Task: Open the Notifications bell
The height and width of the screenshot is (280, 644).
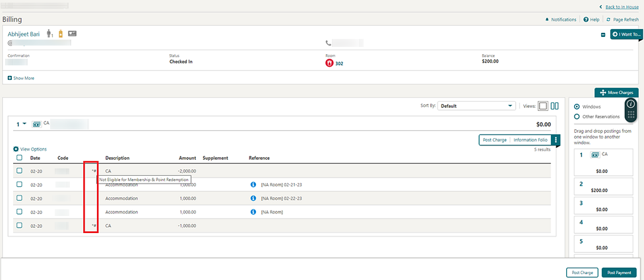Action: [x=547, y=20]
